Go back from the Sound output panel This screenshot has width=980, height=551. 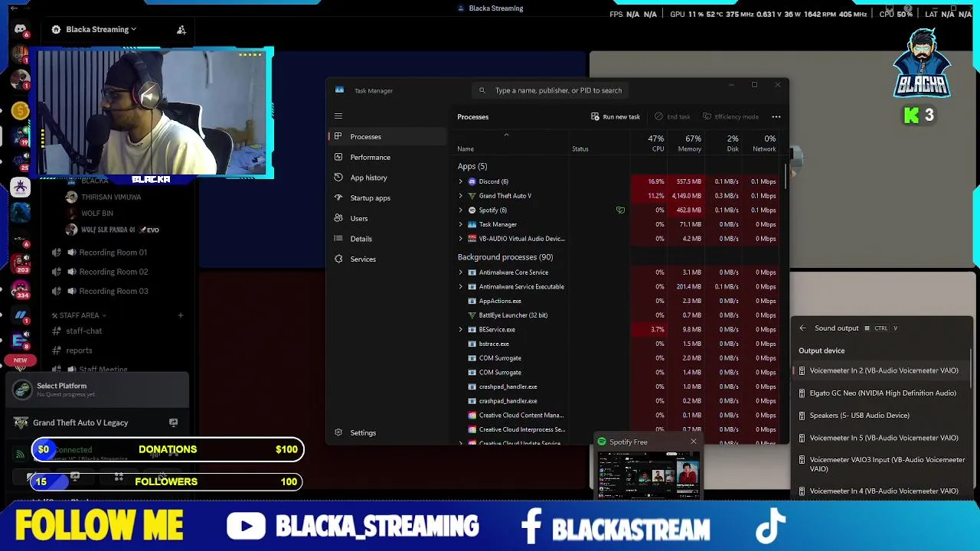coord(802,328)
